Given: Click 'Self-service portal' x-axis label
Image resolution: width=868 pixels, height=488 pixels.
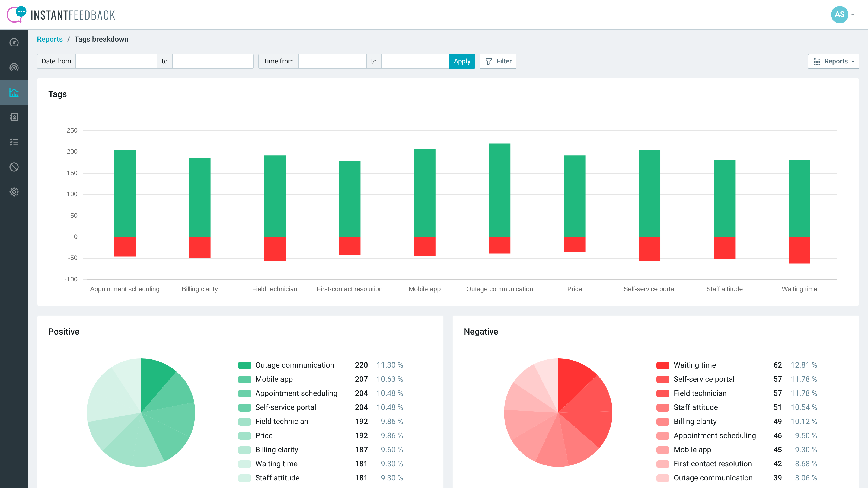Looking at the screenshot, I should click(x=649, y=289).
